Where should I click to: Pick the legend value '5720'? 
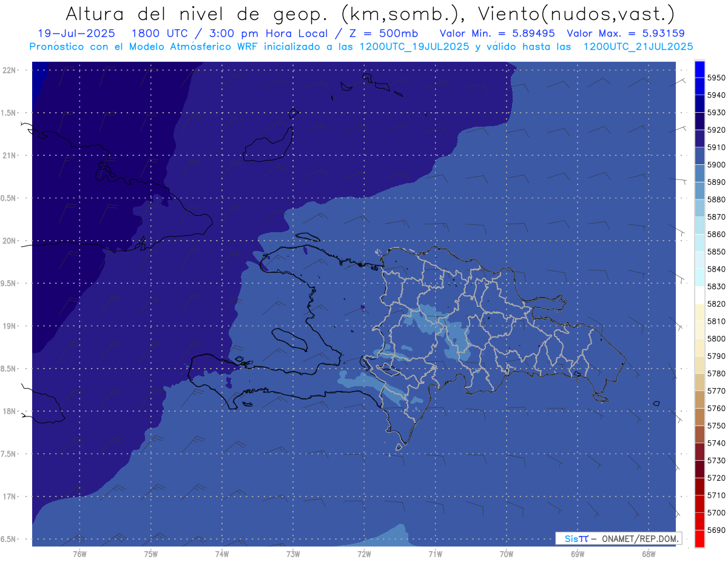click(x=716, y=478)
